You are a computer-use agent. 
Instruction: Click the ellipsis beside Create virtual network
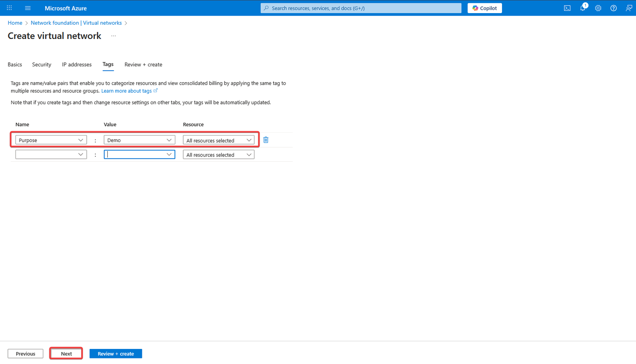coord(113,36)
